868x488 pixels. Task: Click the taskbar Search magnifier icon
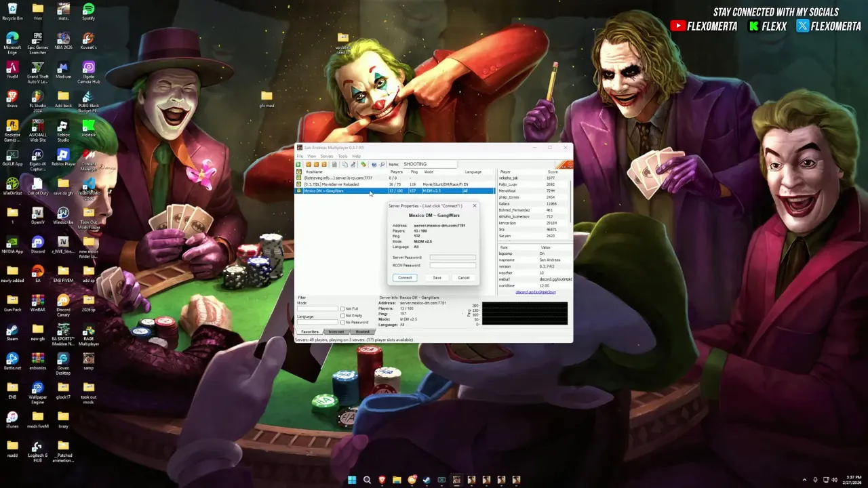click(367, 480)
